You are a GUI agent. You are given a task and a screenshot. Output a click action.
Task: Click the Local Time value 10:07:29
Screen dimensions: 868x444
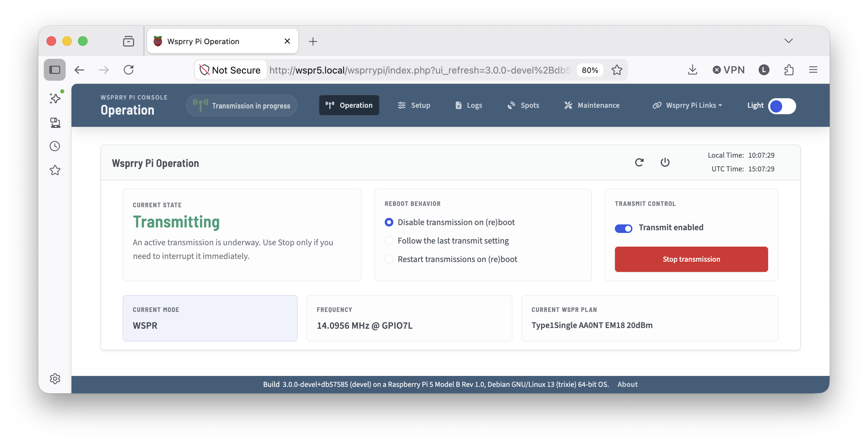click(761, 155)
